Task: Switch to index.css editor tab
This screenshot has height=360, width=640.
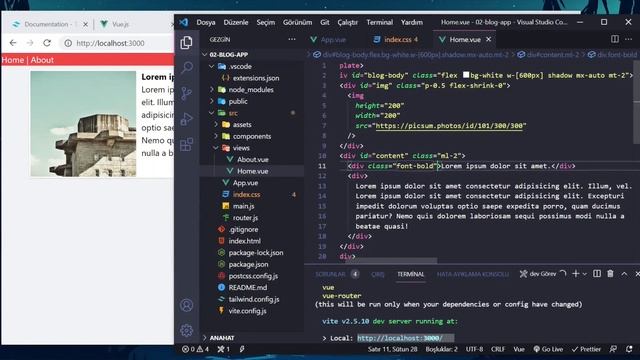Action: (396, 40)
